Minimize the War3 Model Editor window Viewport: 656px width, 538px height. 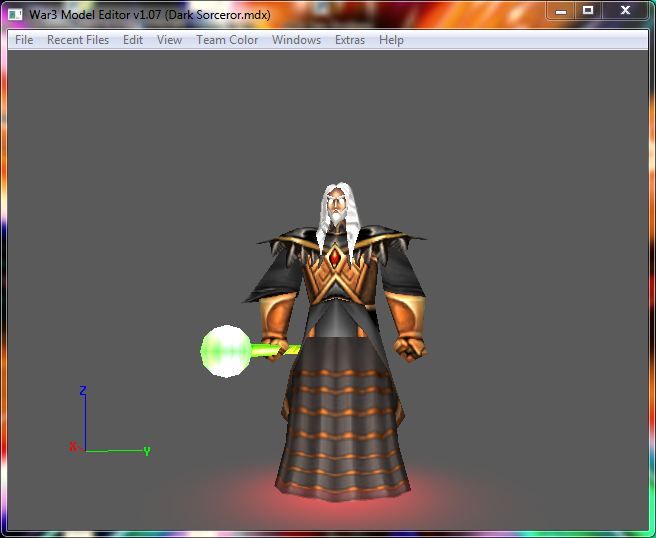(x=561, y=11)
